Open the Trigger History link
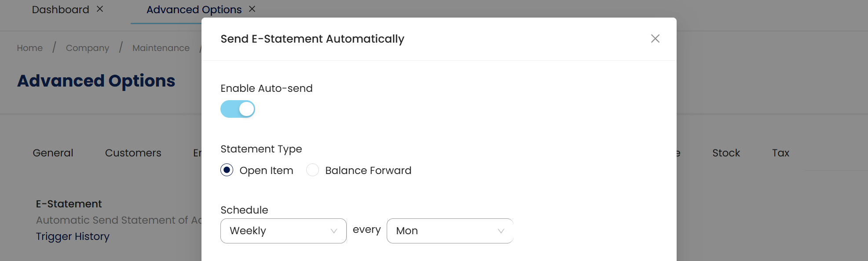 point(73,236)
